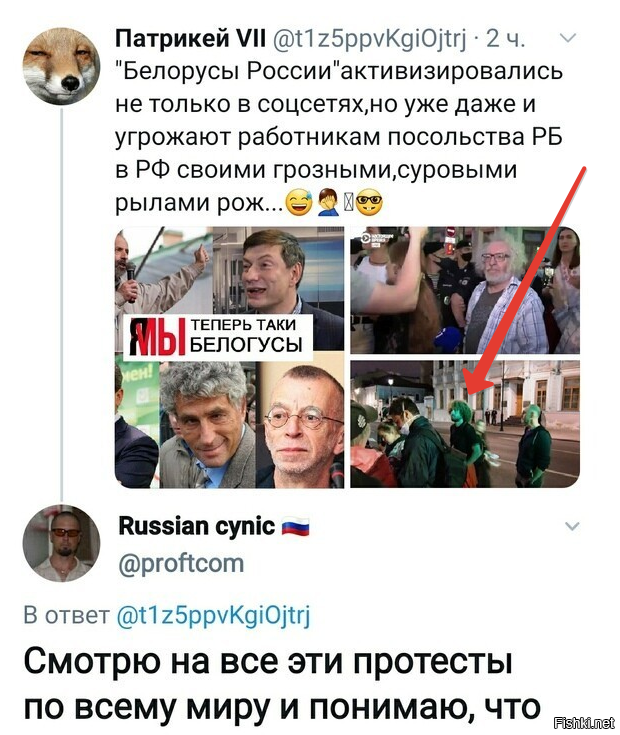Image resolution: width=620 pixels, height=735 pixels.
Task: Expand options chevron on Russian cynic reply
Action: 572,526
